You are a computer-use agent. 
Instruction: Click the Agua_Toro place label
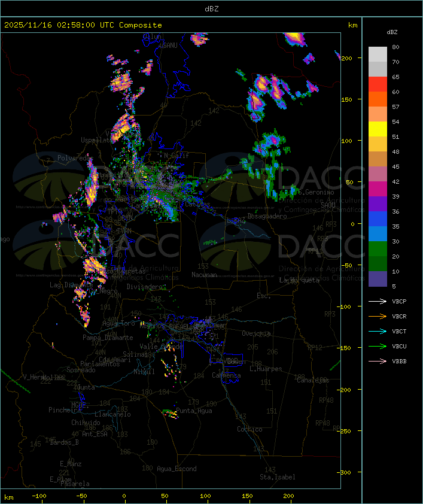(118, 324)
